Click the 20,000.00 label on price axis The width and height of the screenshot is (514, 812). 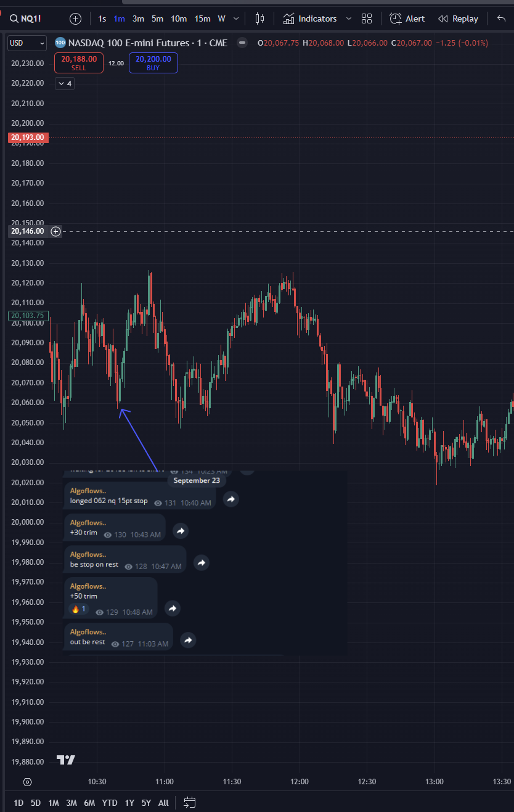pos(28,522)
